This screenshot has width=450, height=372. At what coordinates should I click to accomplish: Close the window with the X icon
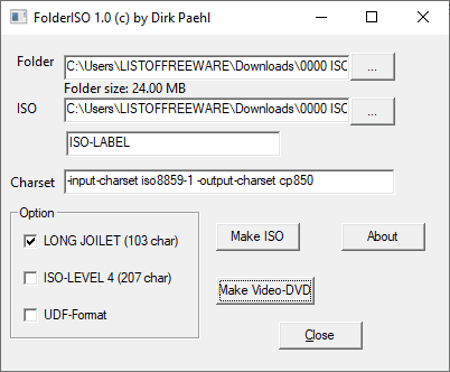coord(423,17)
